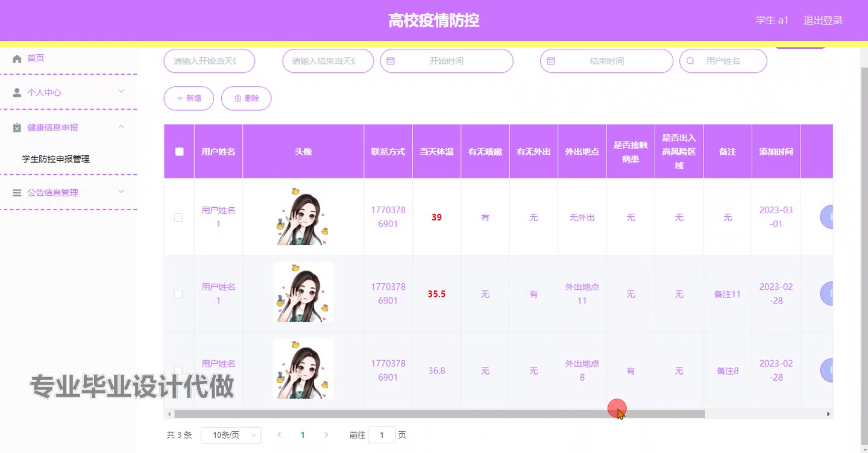Open the 10条/页 page size dropdown
This screenshot has height=453, width=868.
[231, 435]
